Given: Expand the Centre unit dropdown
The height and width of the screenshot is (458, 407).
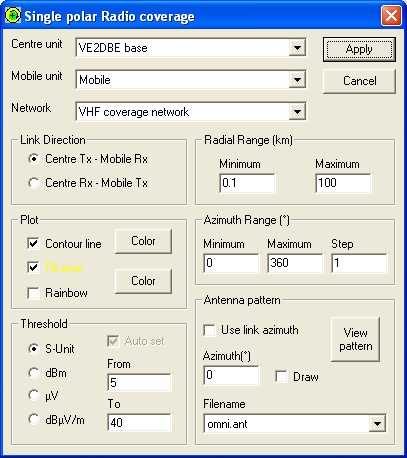Looking at the screenshot, I should tap(297, 48).
